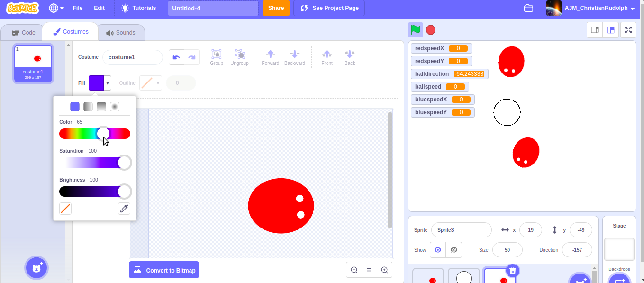Click the green flag to run the project
This screenshot has height=283, width=644.
point(416,29)
